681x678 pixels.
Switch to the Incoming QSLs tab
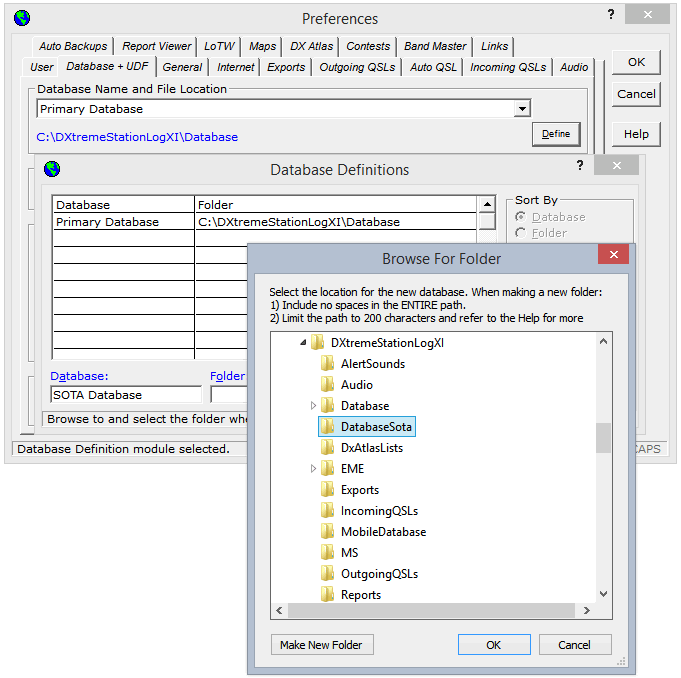click(508, 67)
